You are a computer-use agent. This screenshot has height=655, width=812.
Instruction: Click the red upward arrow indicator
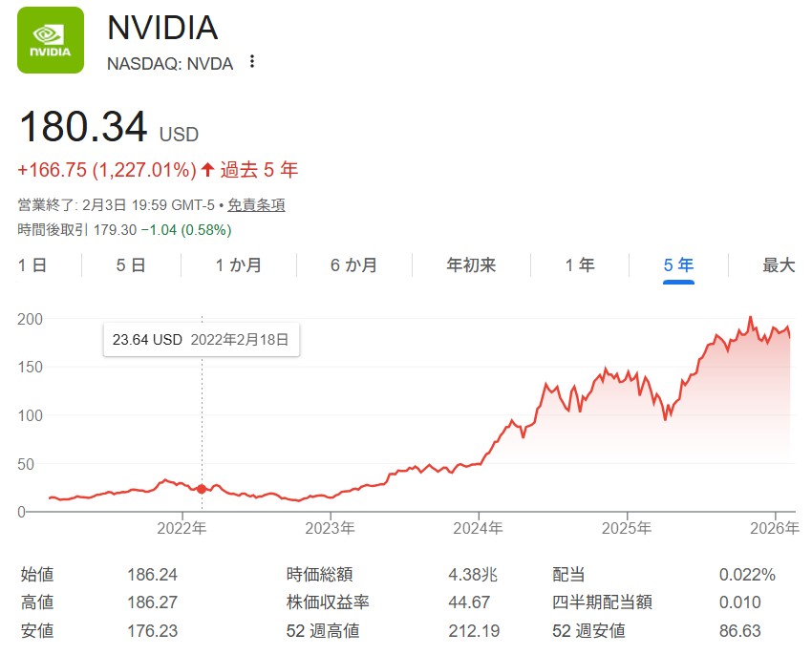[x=206, y=170]
